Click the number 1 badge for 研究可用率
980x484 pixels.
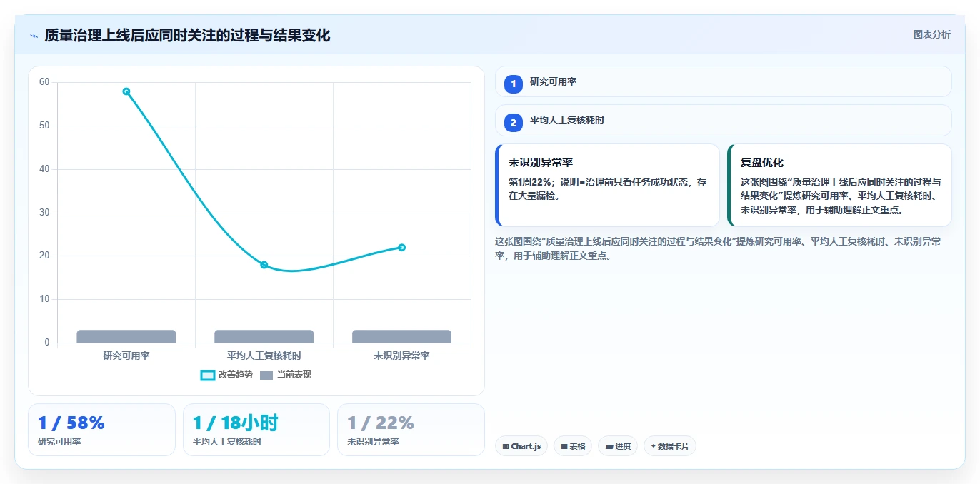513,84
